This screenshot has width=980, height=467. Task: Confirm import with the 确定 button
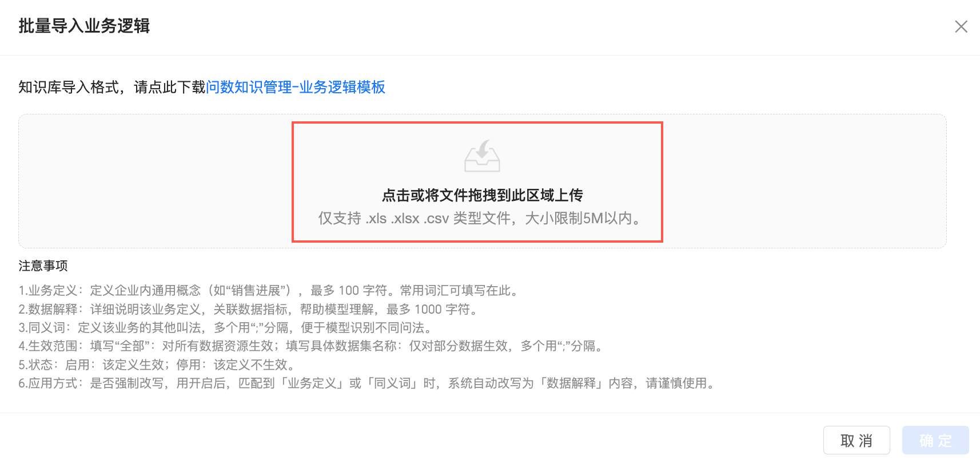935,440
